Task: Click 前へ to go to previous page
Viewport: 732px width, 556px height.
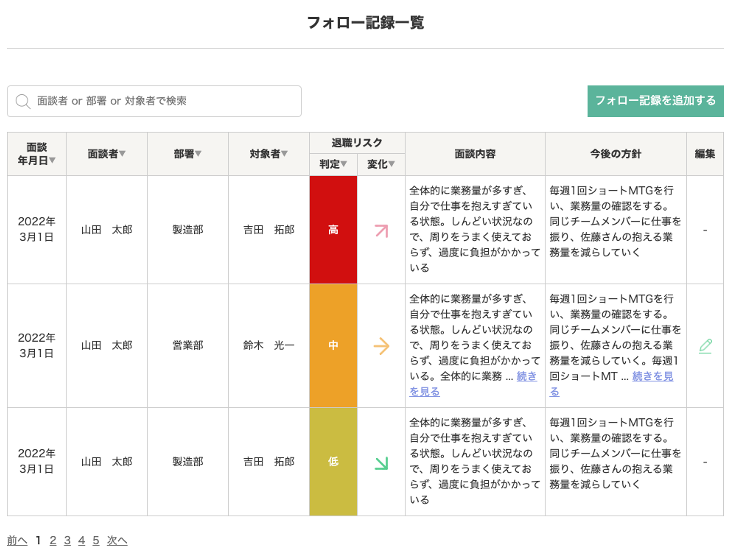Action: tap(17, 541)
